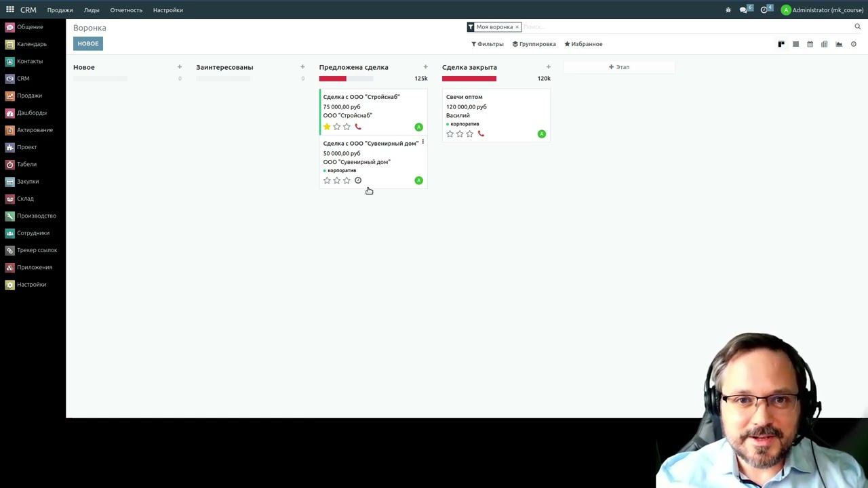This screenshot has height=488, width=868.
Task: Click the red phone icon on Свечи оптом card
Action: pos(481,134)
